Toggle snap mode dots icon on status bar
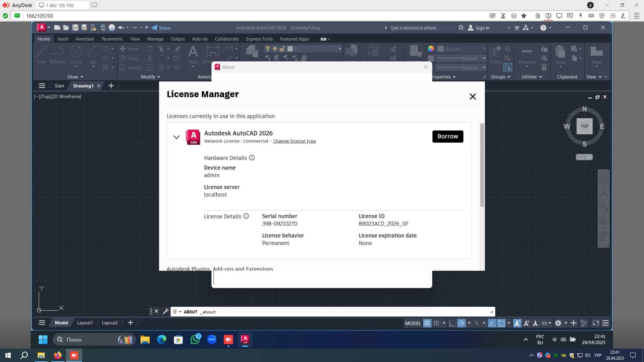The image size is (644, 362). pyautogui.click(x=436, y=323)
